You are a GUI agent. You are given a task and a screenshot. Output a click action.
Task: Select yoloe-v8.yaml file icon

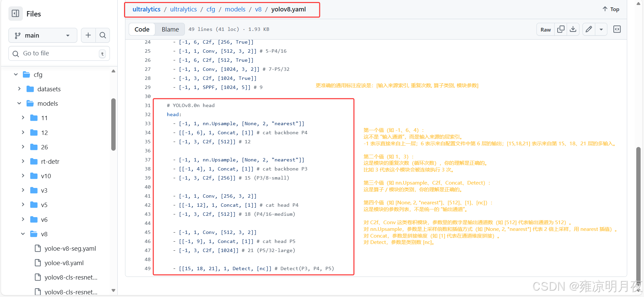click(x=38, y=263)
